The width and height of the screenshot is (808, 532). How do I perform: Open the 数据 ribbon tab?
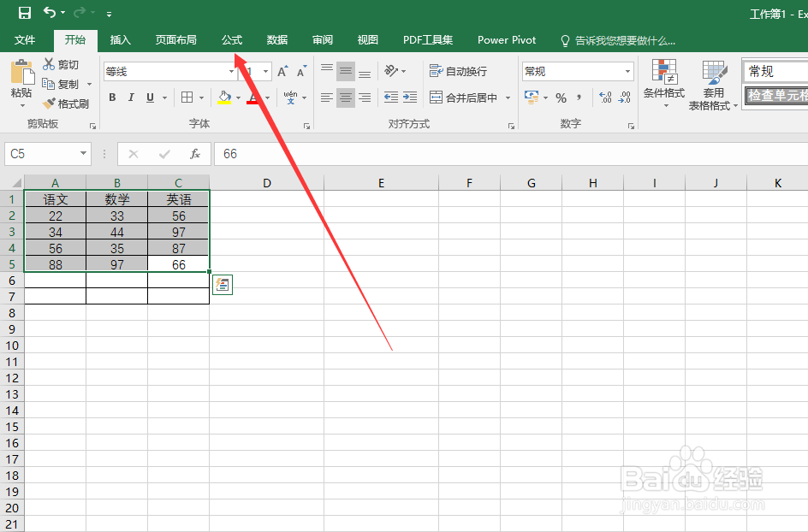point(276,39)
